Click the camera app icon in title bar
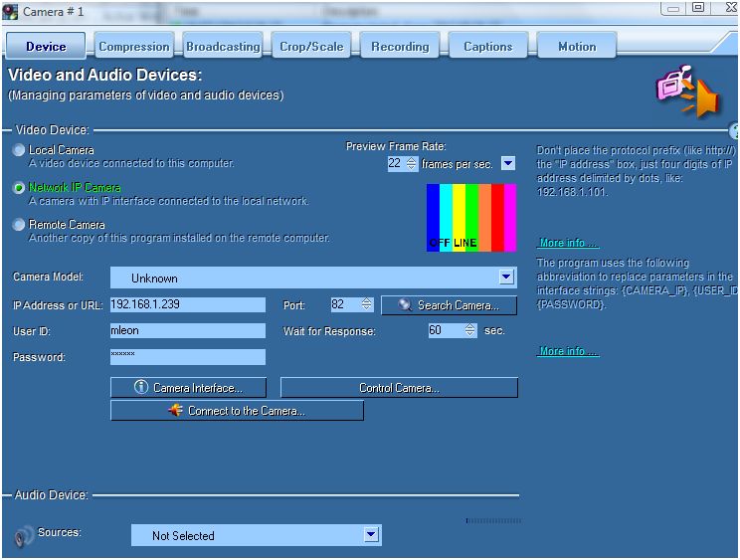Image resolution: width=740 pixels, height=560 pixels. point(10,12)
